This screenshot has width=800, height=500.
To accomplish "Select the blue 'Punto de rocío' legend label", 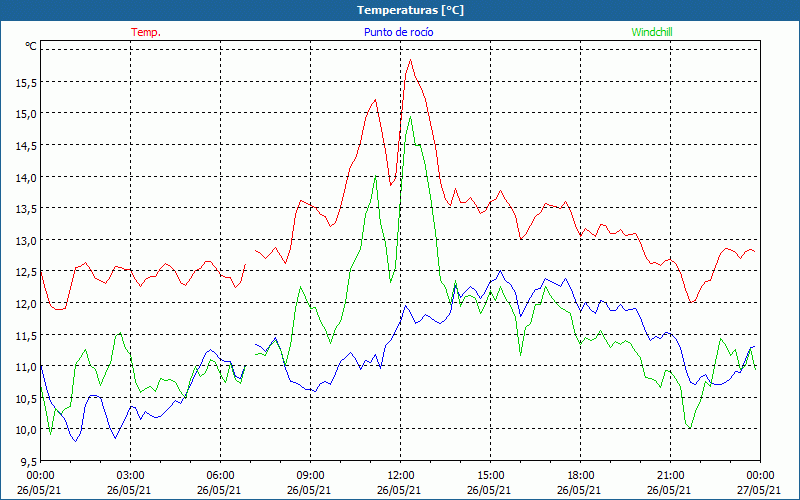I will coord(398,32).
